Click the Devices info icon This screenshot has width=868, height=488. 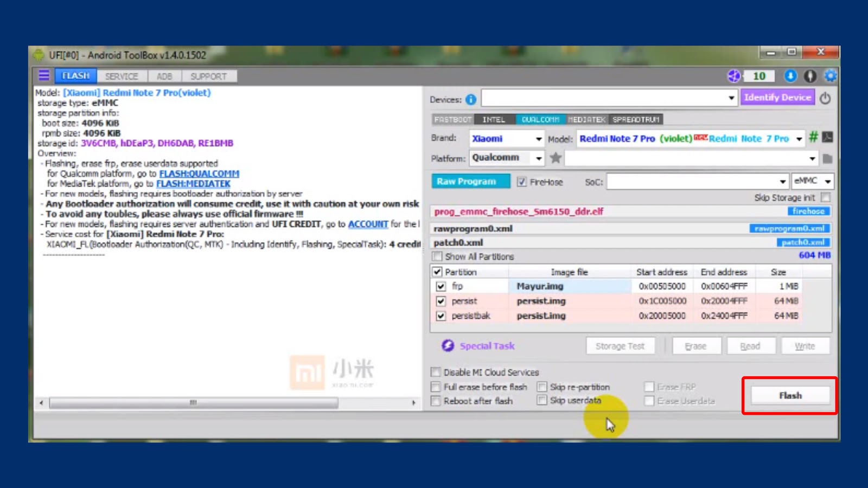[x=471, y=100]
